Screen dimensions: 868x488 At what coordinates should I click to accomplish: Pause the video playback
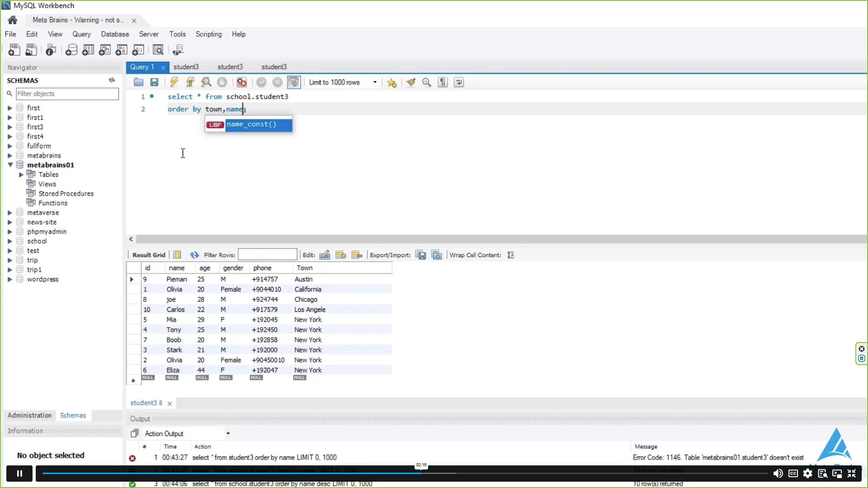tap(19, 473)
